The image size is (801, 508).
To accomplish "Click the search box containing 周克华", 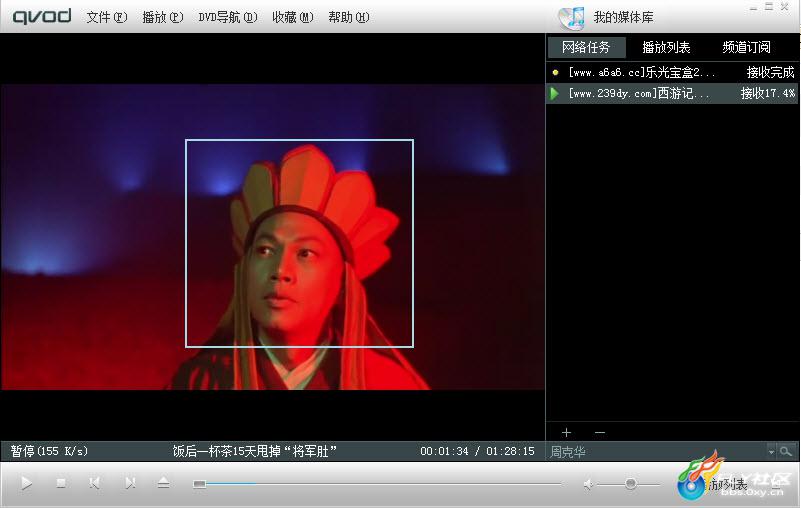I will pyautogui.click(x=657, y=452).
